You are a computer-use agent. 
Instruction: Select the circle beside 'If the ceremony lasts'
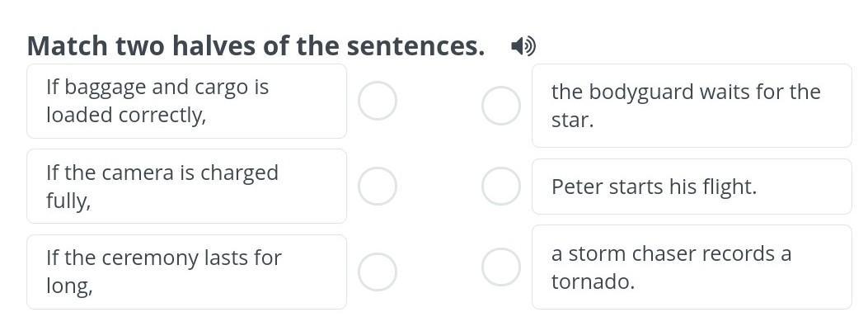coord(378,272)
